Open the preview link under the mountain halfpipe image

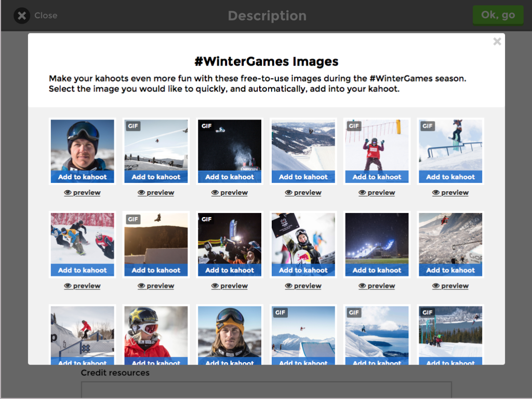(x=303, y=192)
